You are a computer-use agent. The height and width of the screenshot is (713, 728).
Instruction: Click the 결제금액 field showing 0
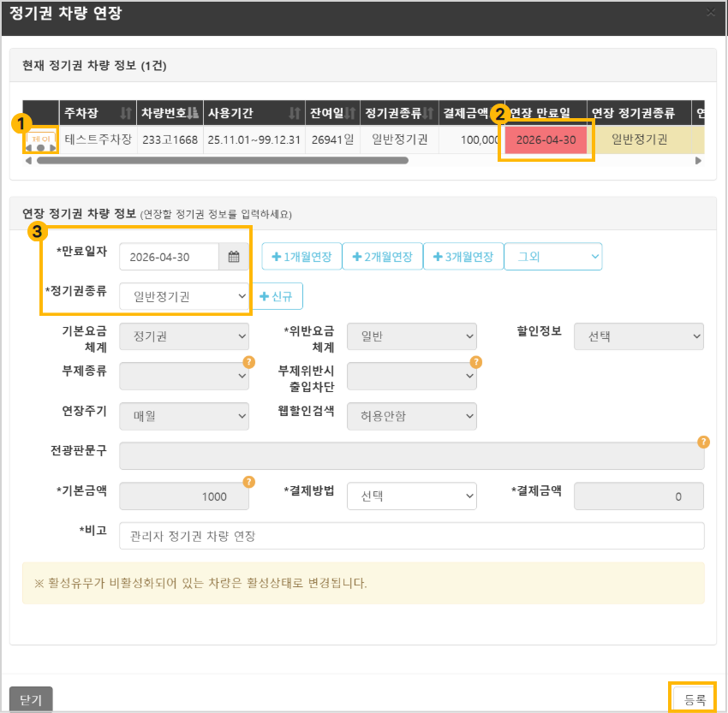coord(638,496)
